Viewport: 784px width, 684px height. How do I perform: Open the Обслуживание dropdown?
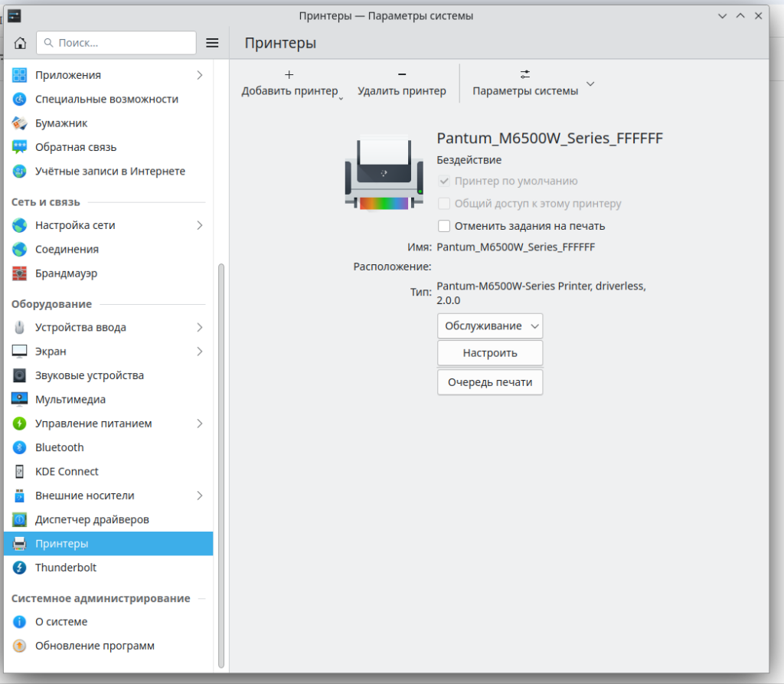pyautogui.click(x=489, y=326)
